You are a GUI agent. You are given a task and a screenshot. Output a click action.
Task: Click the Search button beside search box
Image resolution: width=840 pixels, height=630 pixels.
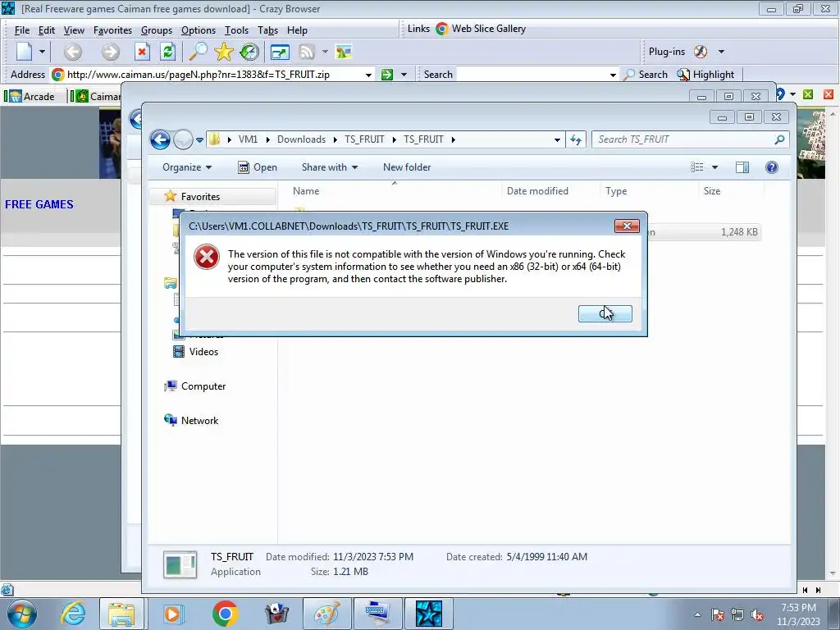click(x=646, y=75)
